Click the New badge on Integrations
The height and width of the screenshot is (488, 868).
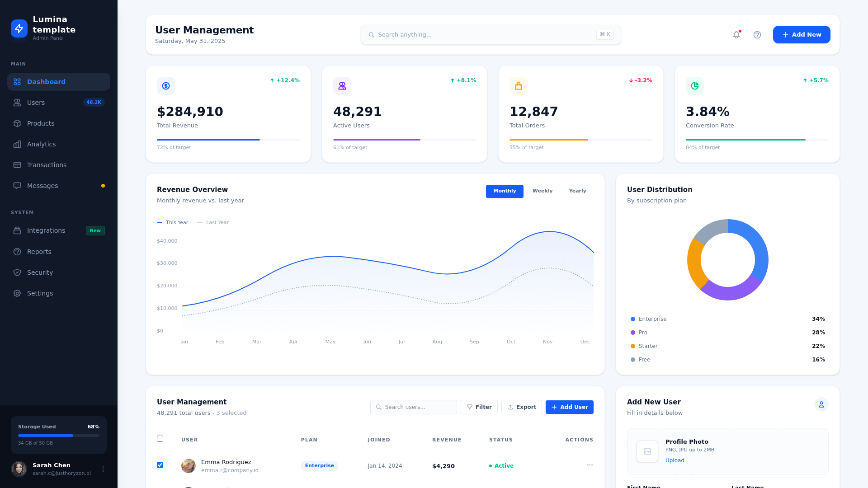pyautogui.click(x=95, y=231)
